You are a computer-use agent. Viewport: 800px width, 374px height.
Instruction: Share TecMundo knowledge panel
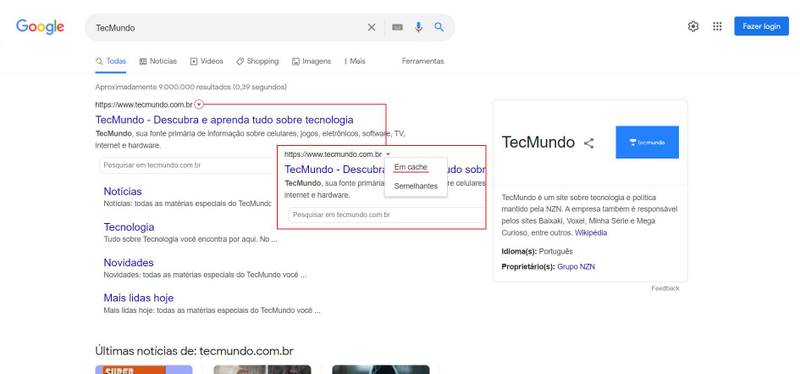(589, 143)
